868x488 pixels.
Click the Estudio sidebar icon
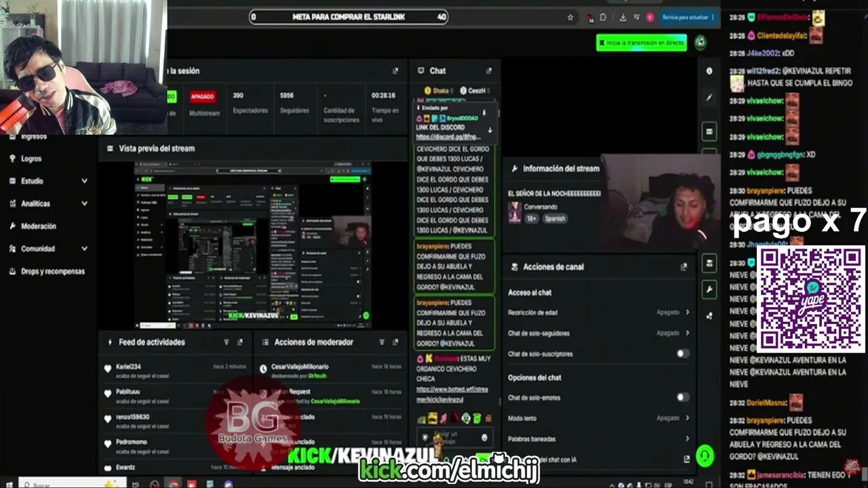pyautogui.click(x=12, y=181)
